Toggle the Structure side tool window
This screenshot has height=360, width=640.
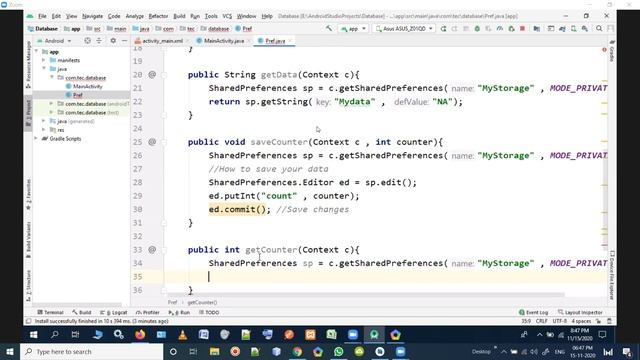point(28,286)
